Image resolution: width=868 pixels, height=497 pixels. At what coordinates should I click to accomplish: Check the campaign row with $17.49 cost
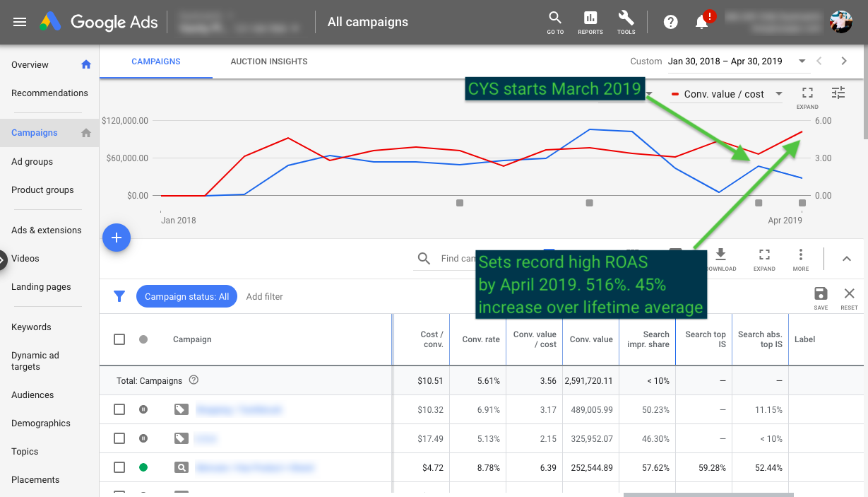click(119, 438)
